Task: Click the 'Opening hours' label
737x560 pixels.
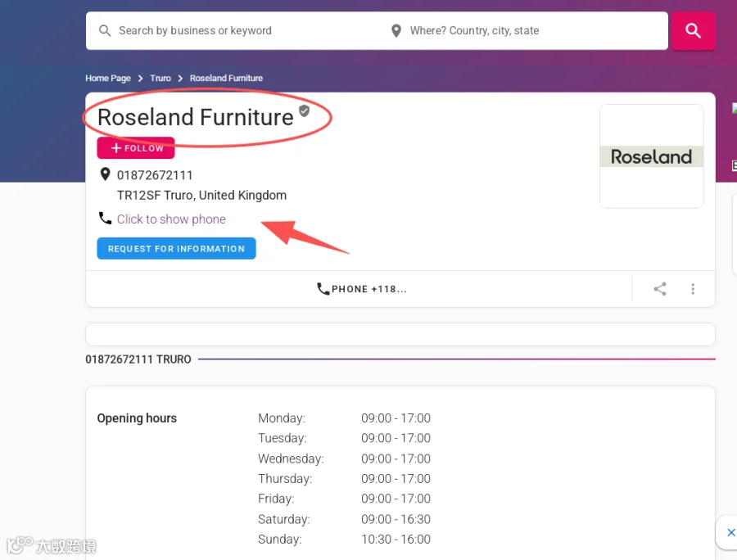Action: coord(137,418)
